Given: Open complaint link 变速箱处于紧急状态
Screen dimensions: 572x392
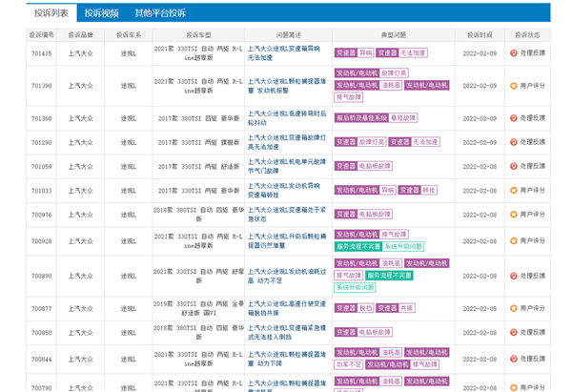Looking at the screenshot, I should (x=287, y=215).
